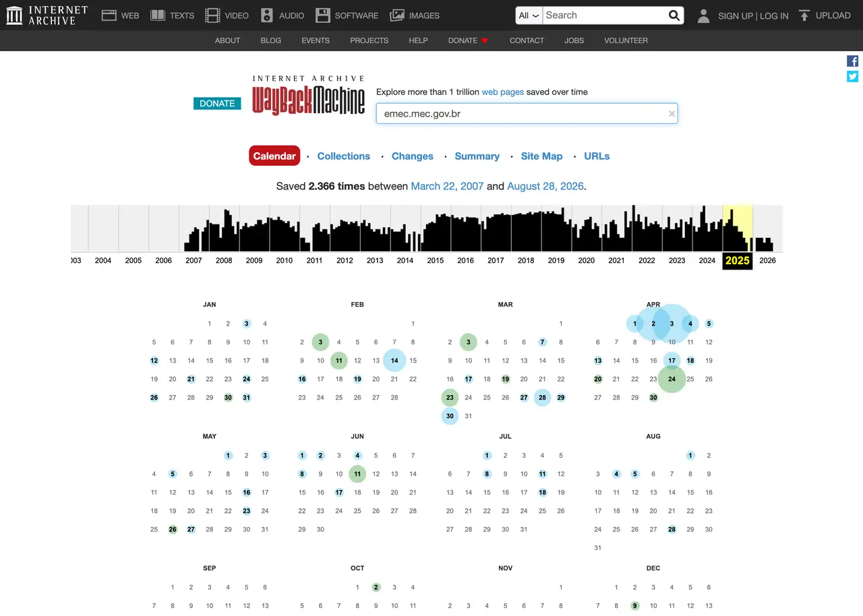Screen dimensions: 863x616
Task: Open August 28, 2026 last capture
Action: (x=545, y=186)
